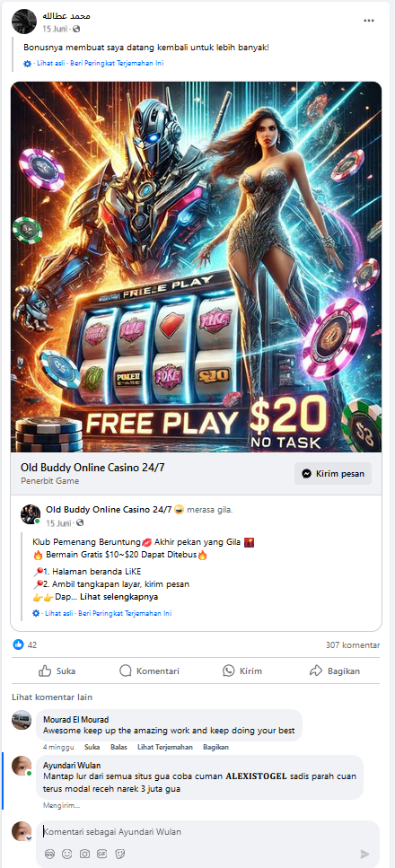Open 307 komentar link
The height and width of the screenshot is (868, 395).
353,644
